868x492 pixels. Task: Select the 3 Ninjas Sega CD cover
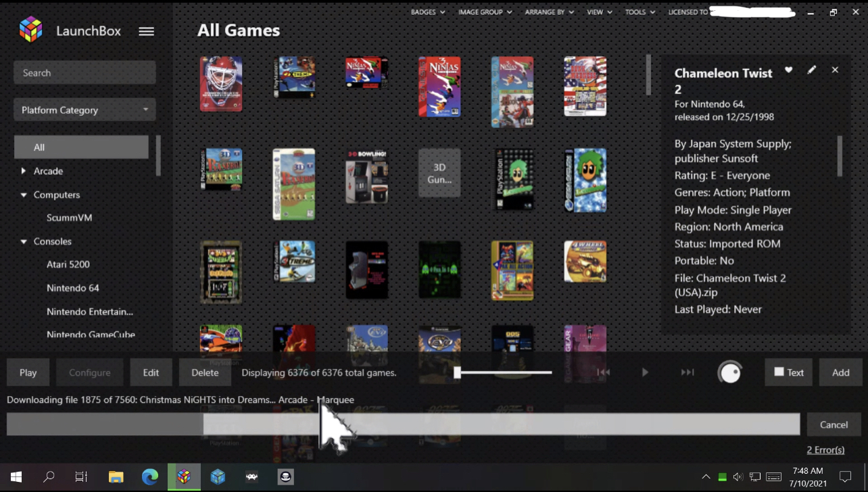(x=512, y=92)
